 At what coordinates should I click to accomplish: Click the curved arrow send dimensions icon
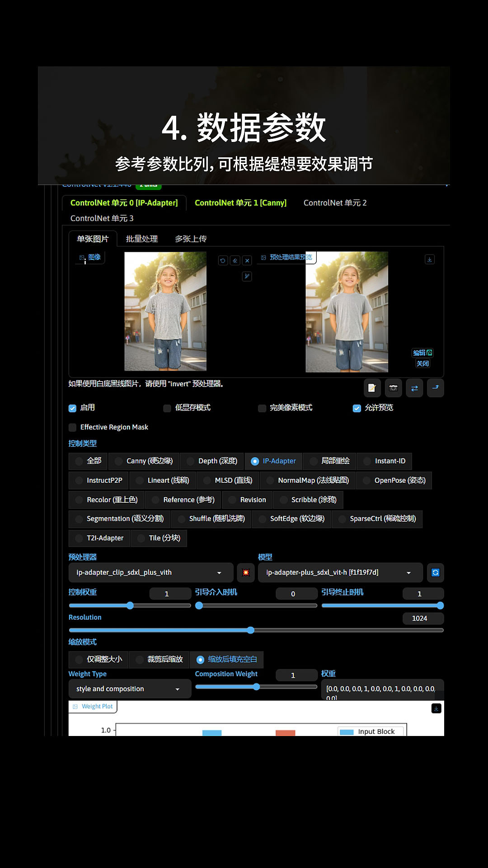click(436, 388)
